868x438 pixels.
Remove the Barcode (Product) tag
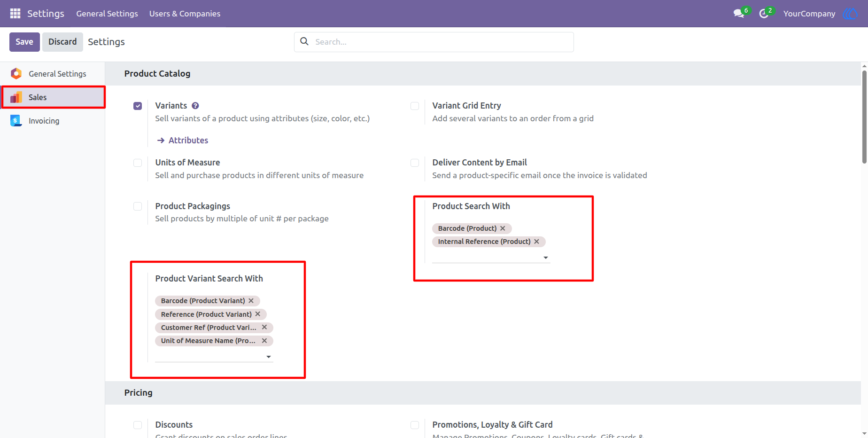click(503, 228)
